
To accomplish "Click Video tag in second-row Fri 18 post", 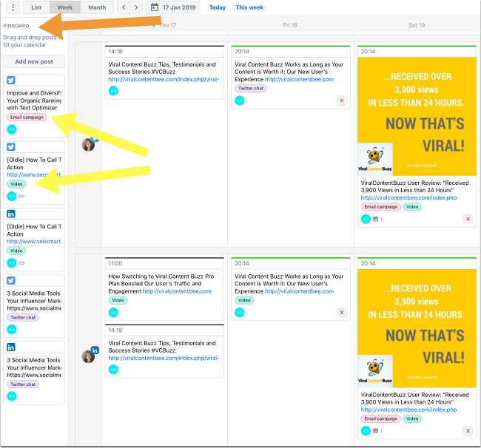I will [x=244, y=300].
